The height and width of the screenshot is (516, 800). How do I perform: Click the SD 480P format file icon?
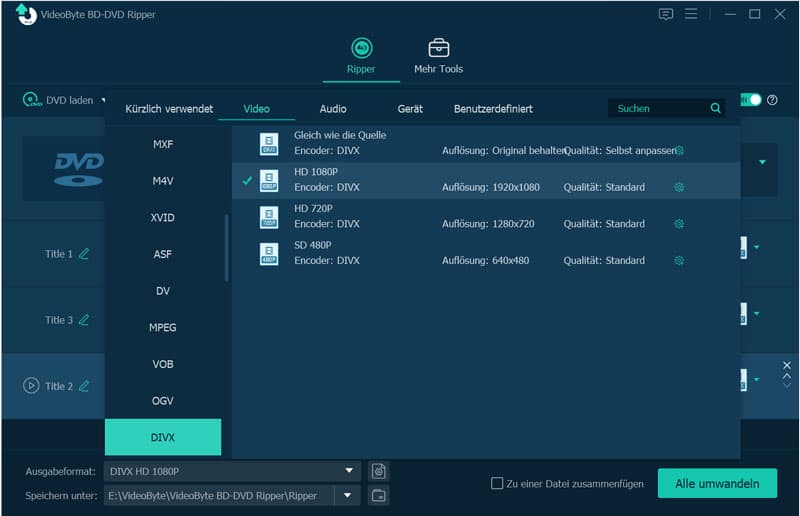click(269, 254)
